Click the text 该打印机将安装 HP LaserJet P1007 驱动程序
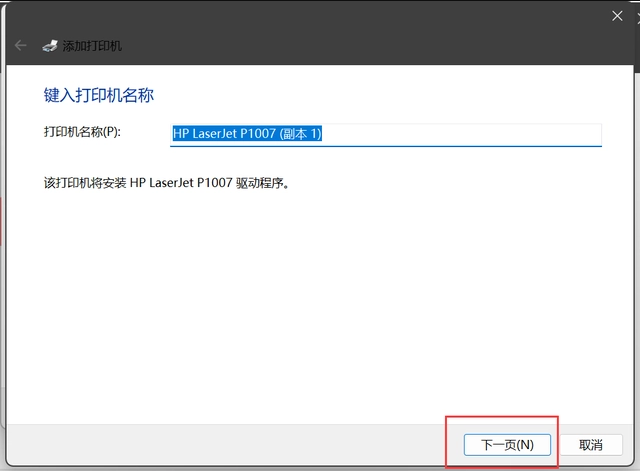Viewport: 640px width, 471px height. (x=167, y=183)
